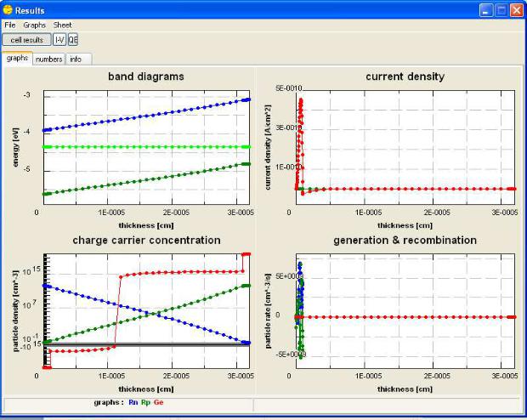This screenshot has height=420, width=527.
Task: Click the 'graphs :' label in status bar
Action: click(x=109, y=402)
